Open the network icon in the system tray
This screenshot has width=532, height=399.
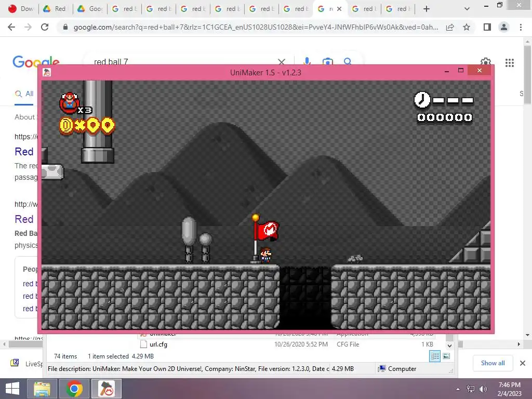pyautogui.click(x=471, y=389)
